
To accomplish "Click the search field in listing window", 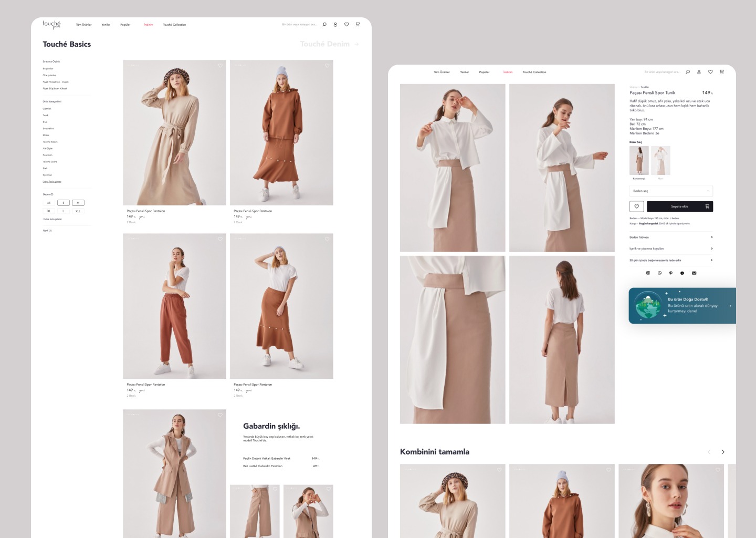I will tap(299, 25).
